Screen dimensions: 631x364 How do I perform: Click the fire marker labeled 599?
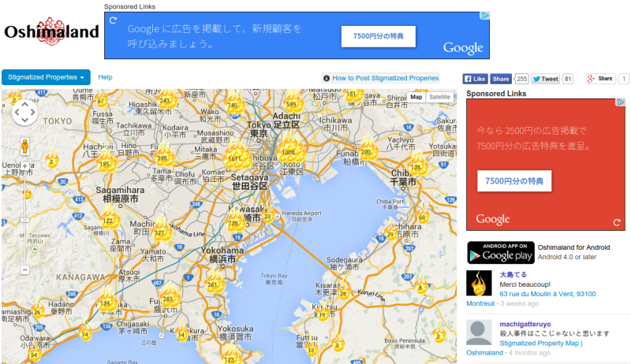[292, 103]
